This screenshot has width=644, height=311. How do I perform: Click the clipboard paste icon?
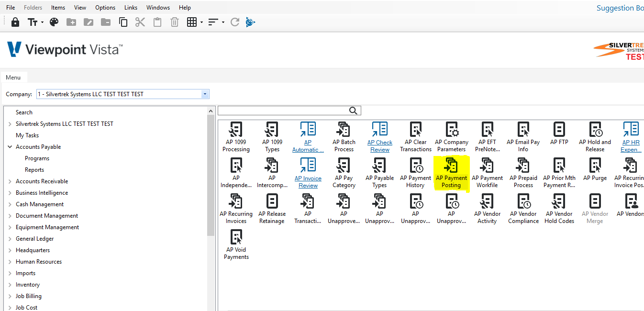click(157, 22)
